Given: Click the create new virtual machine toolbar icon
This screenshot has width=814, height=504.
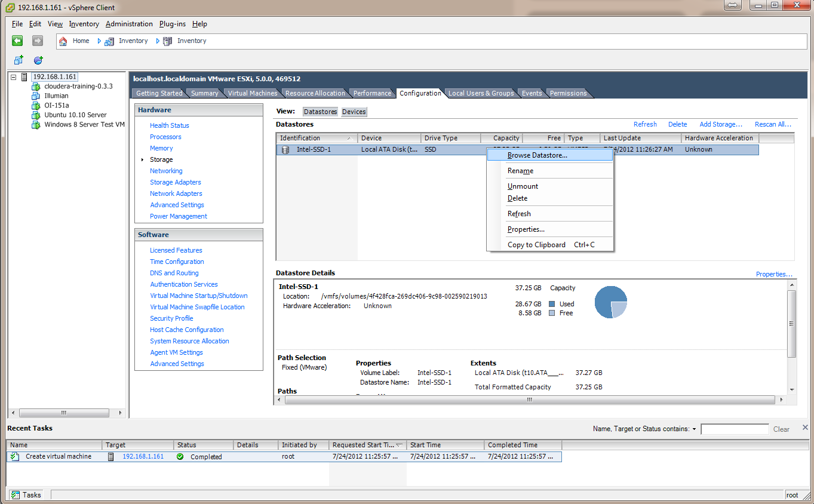Looking at the screenshot, I should coord(19,60).
